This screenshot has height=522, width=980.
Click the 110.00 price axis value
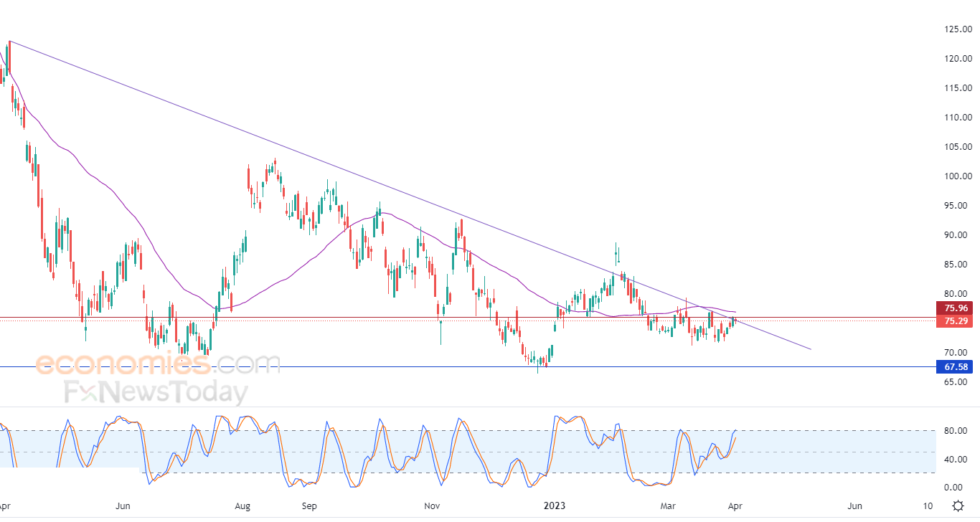[x=958, y=118]
